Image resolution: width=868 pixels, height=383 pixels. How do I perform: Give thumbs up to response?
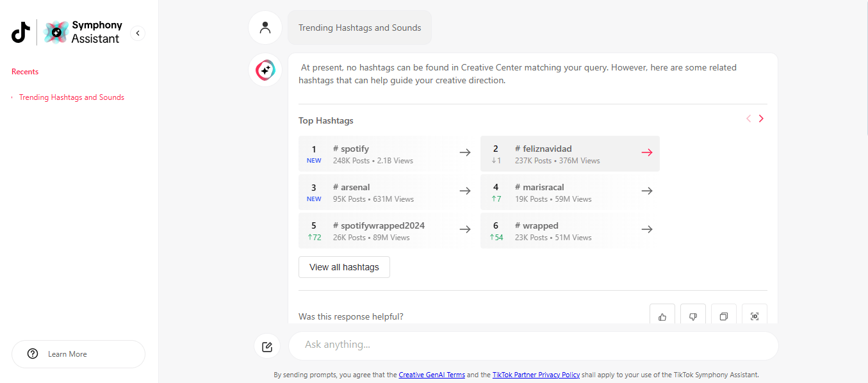[x=662, y=316]
